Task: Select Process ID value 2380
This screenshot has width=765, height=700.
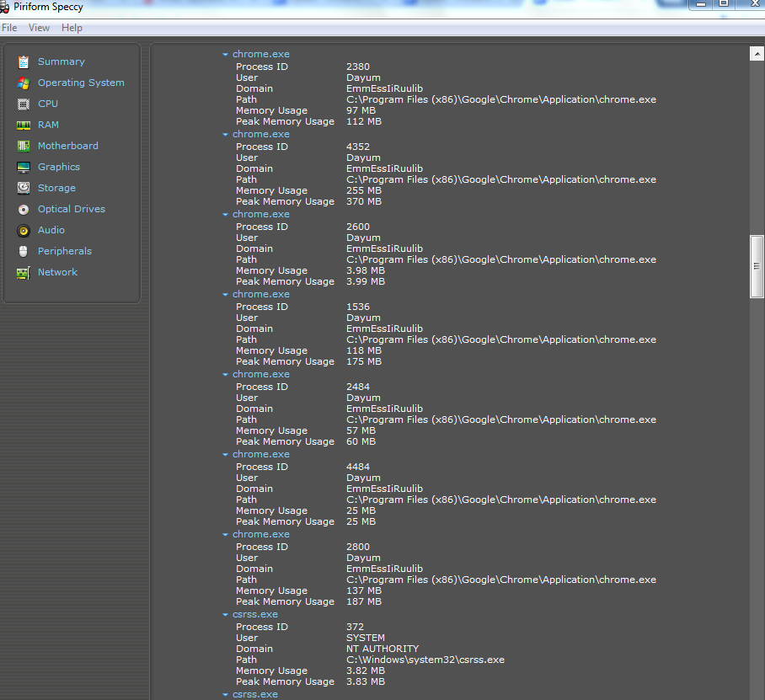Action: [x=358, y=67]
